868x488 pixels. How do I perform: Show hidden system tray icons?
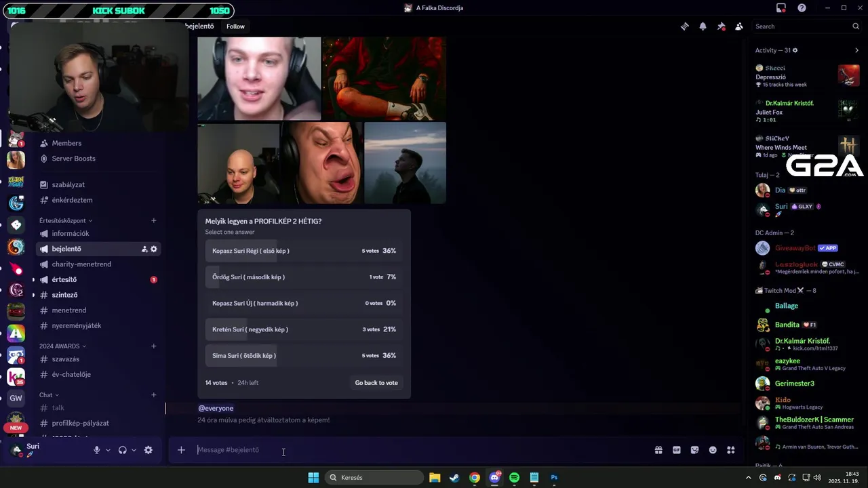(x=749, y=478)
